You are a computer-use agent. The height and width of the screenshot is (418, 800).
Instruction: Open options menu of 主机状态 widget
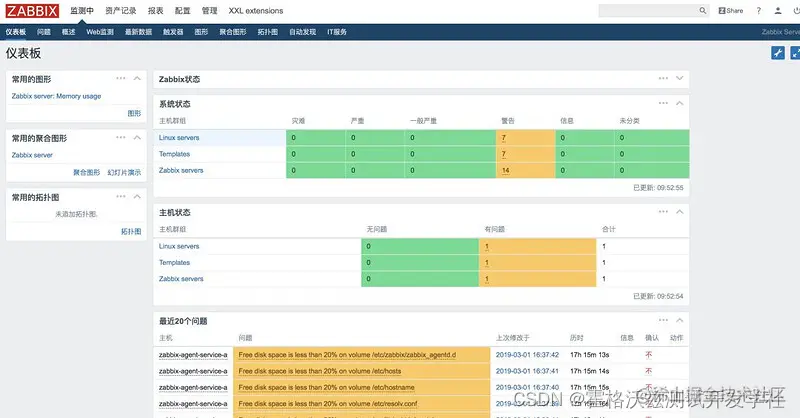point(663,212)
